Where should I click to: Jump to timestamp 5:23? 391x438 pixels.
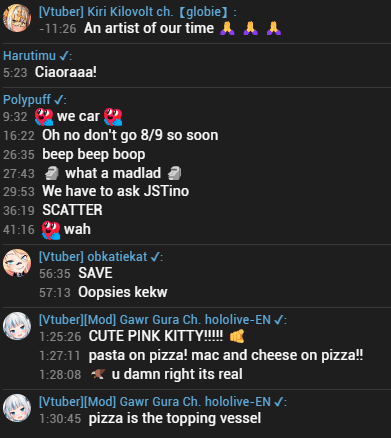pyautogui.click(x=15, y=72)
